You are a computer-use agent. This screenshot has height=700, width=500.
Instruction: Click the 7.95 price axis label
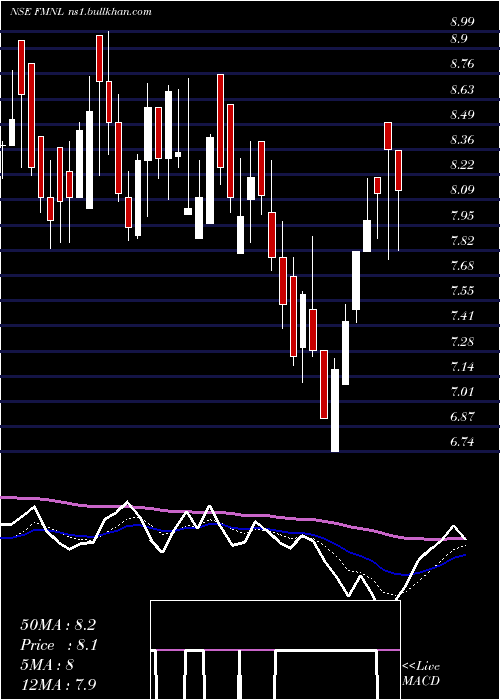462,215
